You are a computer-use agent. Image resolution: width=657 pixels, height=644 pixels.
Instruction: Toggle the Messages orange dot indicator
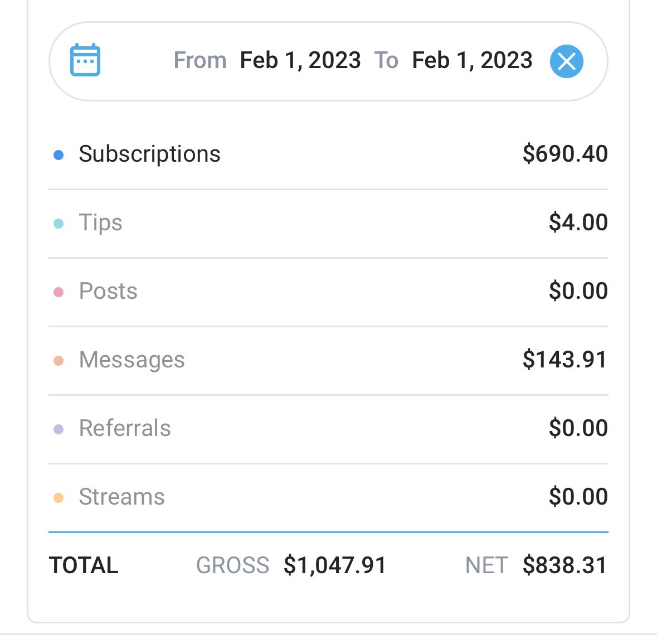59,361
